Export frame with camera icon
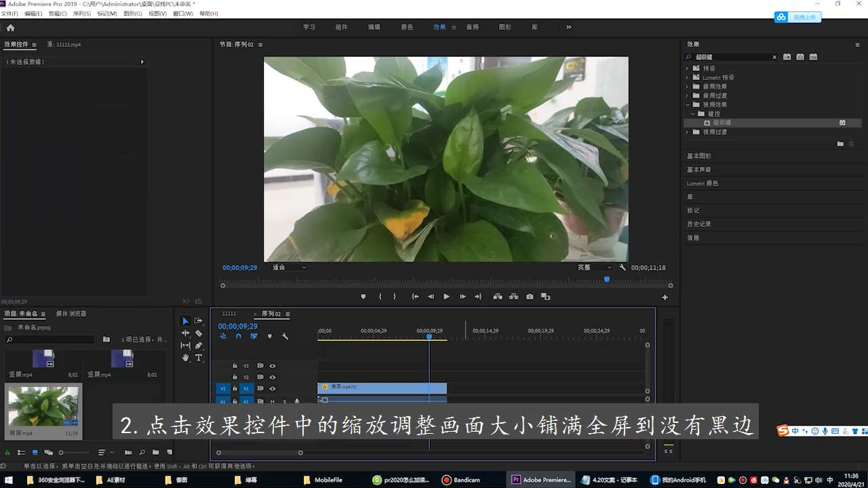The width and height of the screenshot is (868, 488). tap(530, 297)
